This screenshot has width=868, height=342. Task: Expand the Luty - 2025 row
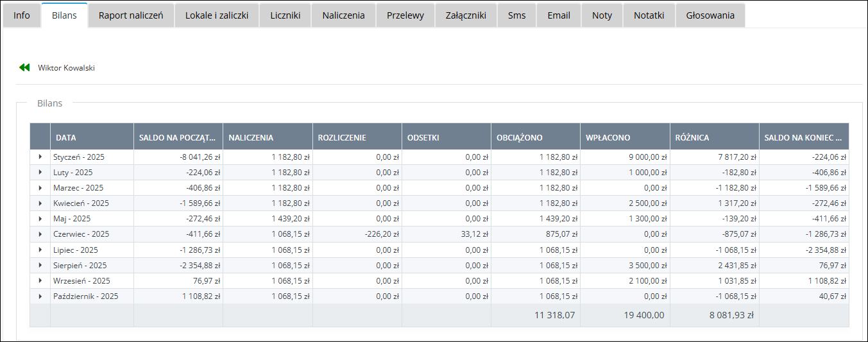[x=40, y=172]
